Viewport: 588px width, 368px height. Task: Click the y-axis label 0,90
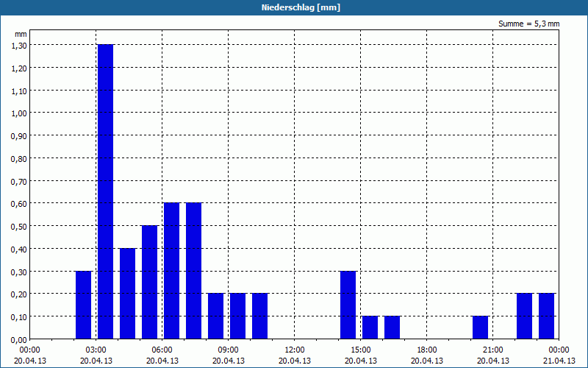pyautogui.click(x=19, y=136)
